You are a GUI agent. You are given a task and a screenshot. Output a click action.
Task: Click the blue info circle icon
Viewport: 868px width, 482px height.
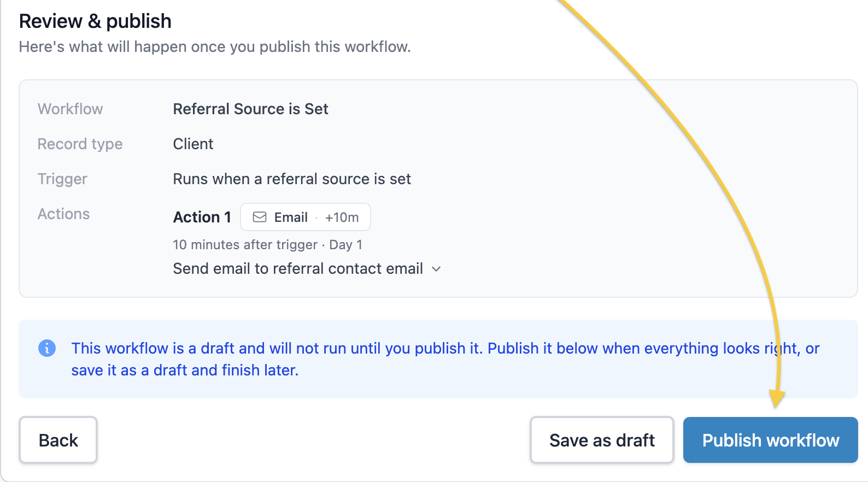[x=47, y=348]
